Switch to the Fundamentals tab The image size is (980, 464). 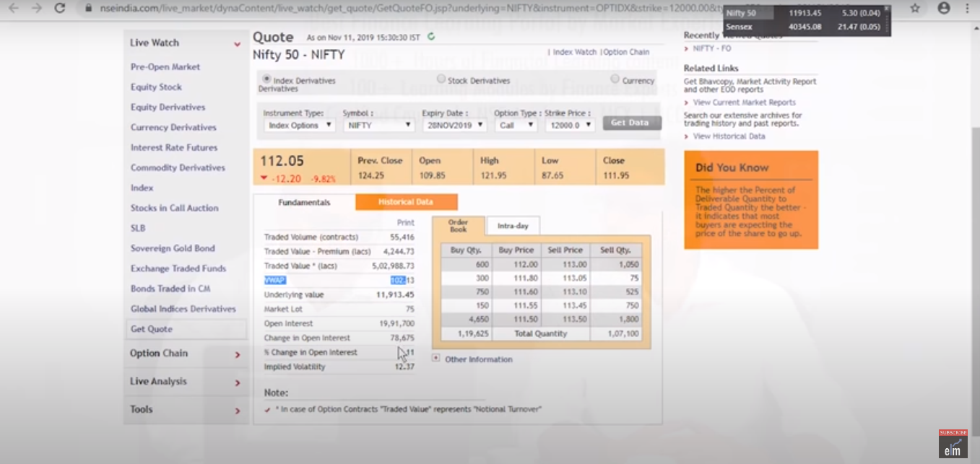[x=303, y=202]
